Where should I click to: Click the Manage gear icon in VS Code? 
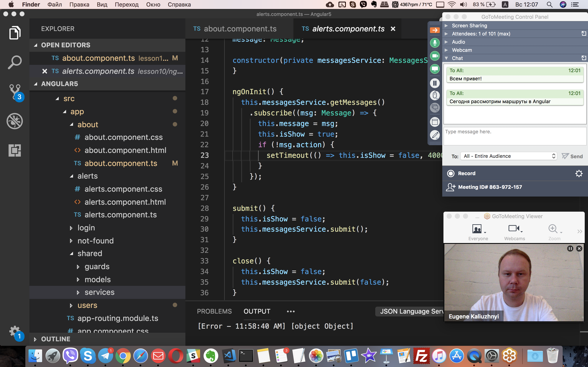click(14, 331)
